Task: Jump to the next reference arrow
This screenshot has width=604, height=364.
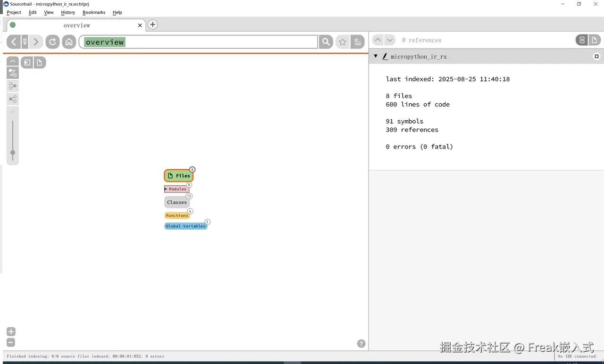Action: click(390, 40)
